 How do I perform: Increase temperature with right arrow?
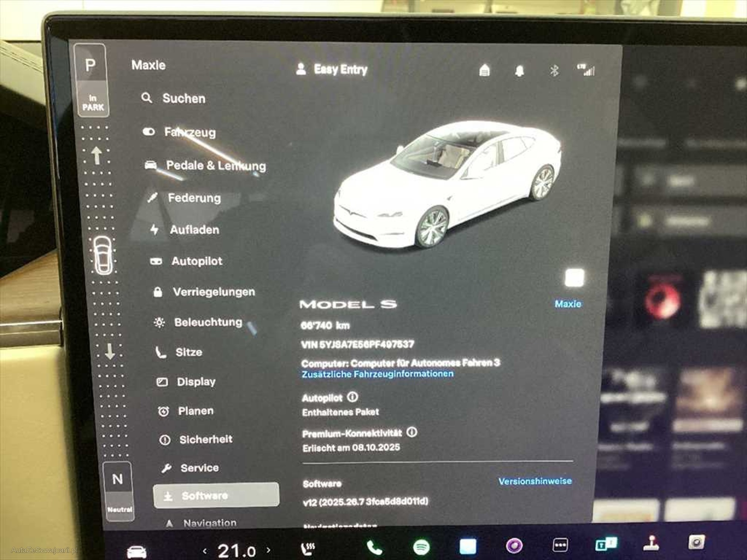click(x=269, y=550)
